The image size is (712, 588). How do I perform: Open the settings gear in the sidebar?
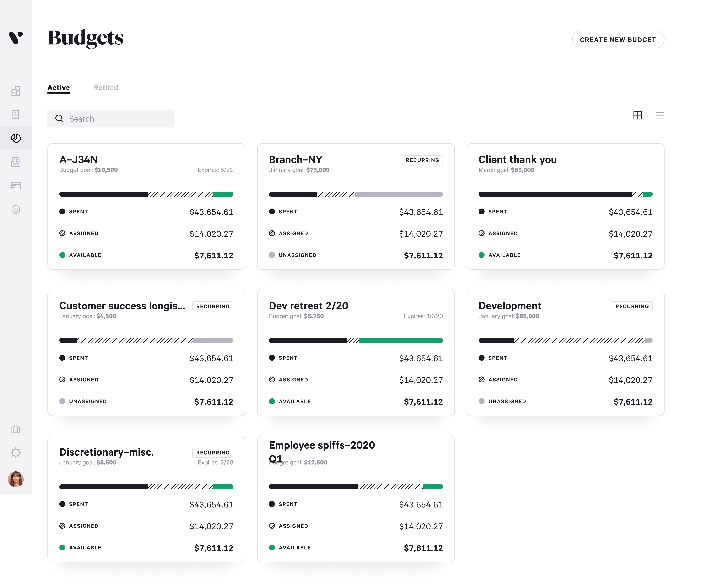(x=16, y=452)
